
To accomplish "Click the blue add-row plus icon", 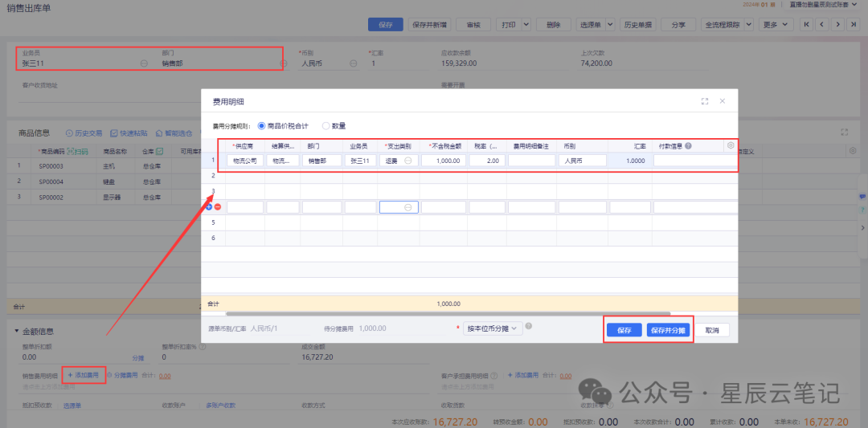I will click(x=209, y=207).
